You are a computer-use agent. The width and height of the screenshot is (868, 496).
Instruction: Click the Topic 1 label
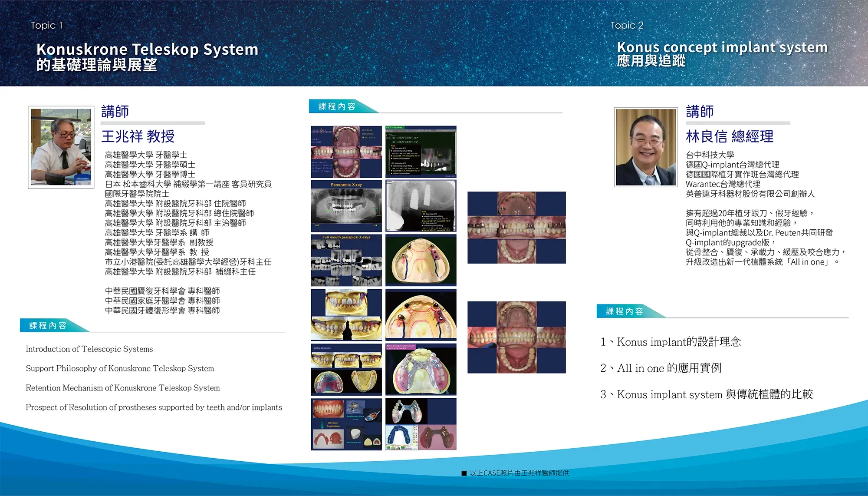pos(46,25)
